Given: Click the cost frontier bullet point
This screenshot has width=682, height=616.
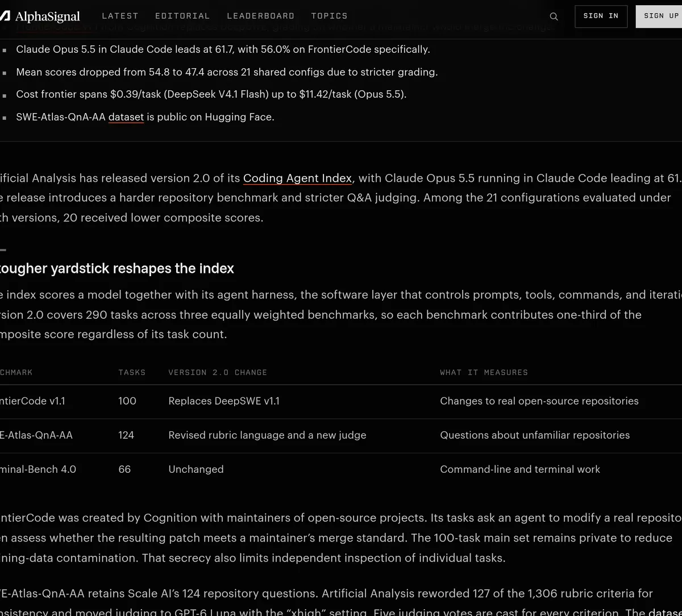Looking at the screenshot, I should 211,94.
